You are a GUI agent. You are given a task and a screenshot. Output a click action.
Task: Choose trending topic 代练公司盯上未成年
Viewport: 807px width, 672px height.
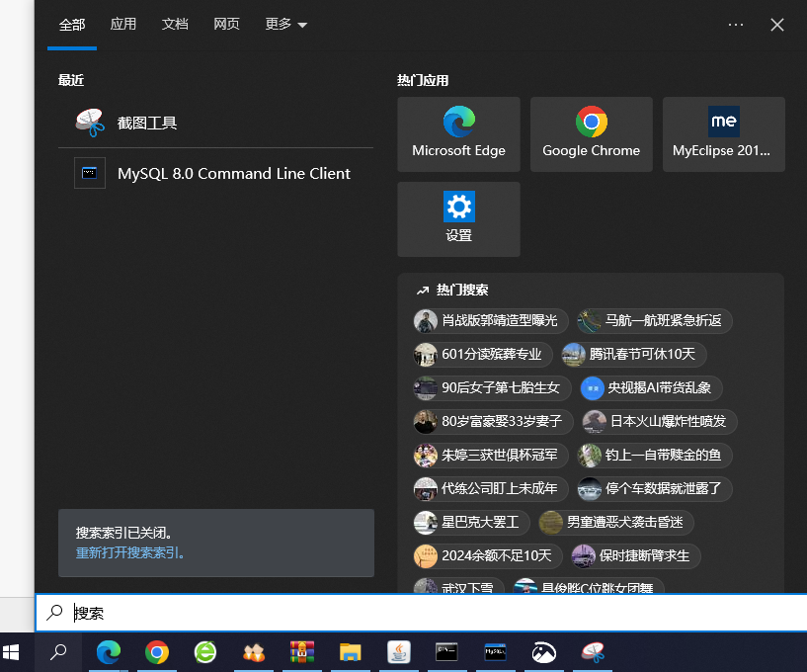[x=491, y=488]
